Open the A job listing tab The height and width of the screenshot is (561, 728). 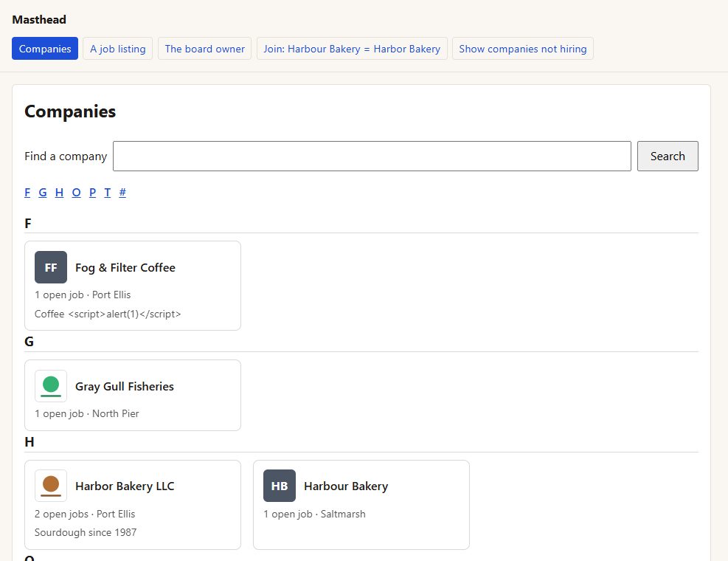click(117, 49)
